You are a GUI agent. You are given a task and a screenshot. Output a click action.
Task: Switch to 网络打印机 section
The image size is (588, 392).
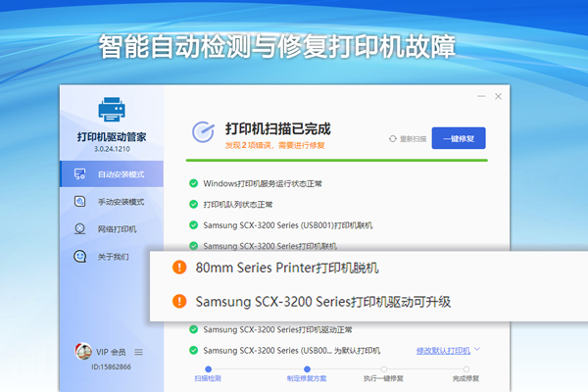pos(112,228)
